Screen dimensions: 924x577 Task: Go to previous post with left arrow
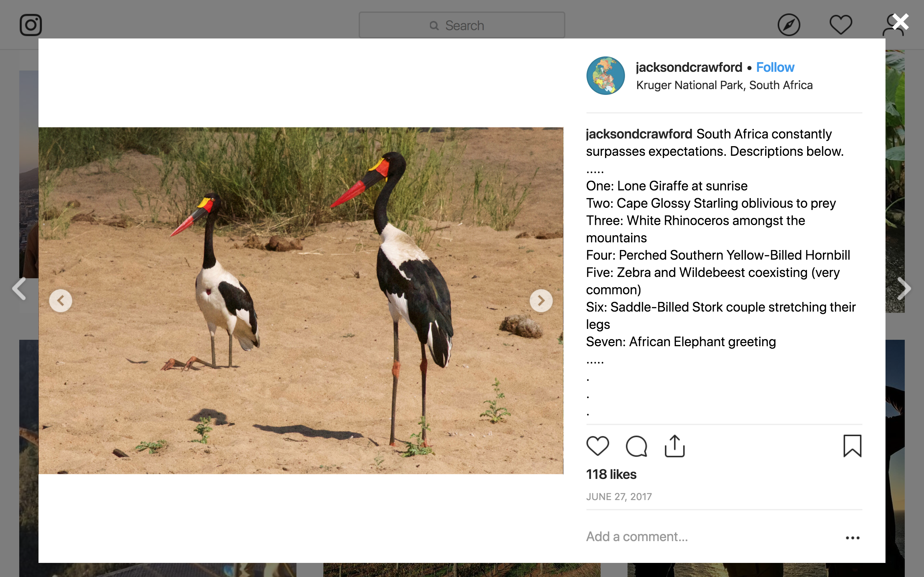pyautogui.click(x=19, y=288)
